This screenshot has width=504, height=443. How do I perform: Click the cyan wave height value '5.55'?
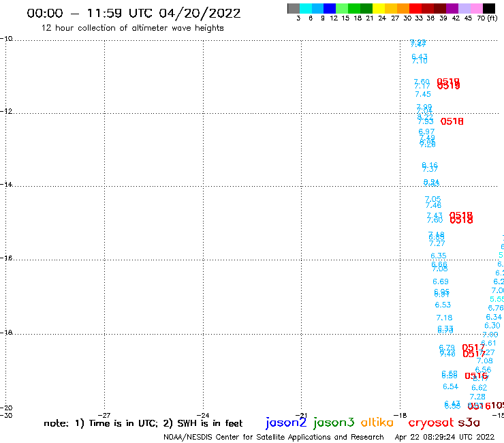pyautogui.click(x=497, y=299)
